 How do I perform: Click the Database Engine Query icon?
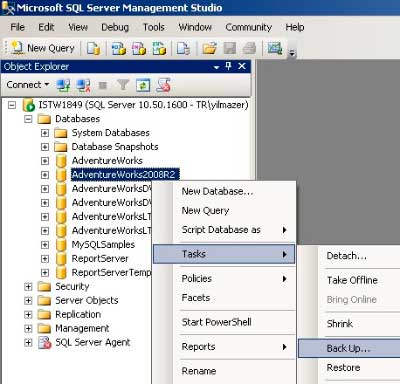pyautogui.click(x=94, y=48)
